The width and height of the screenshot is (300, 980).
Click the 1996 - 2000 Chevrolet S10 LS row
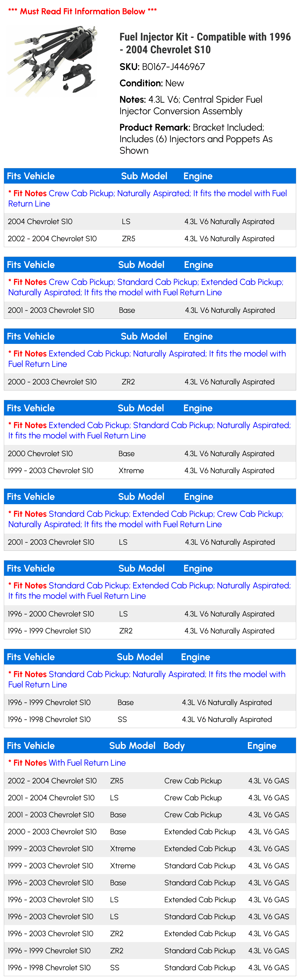coord(150,614)
